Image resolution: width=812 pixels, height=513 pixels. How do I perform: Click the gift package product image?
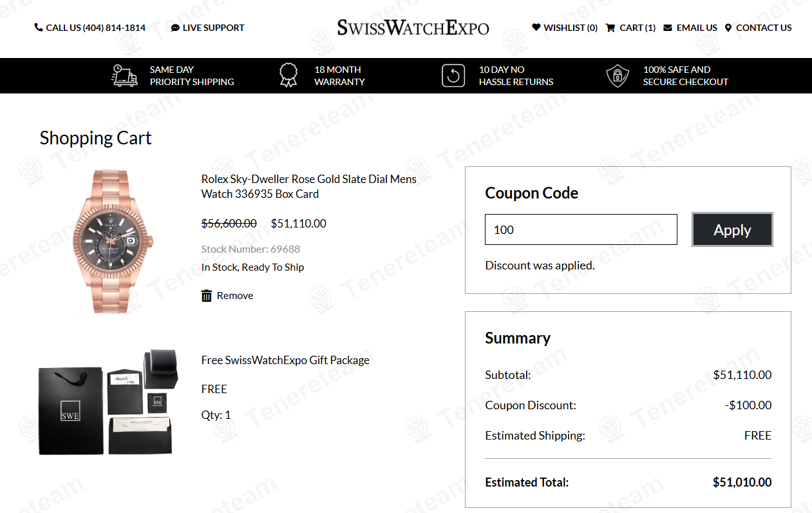pyautogui.click(x=108, y=402)
